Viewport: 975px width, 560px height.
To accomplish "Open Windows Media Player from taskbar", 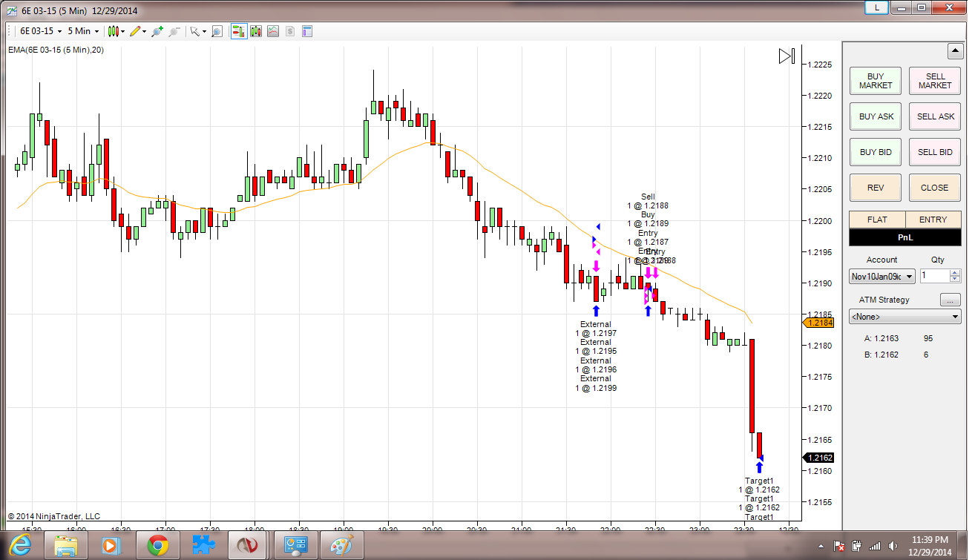I will click(x=111, y=546).
